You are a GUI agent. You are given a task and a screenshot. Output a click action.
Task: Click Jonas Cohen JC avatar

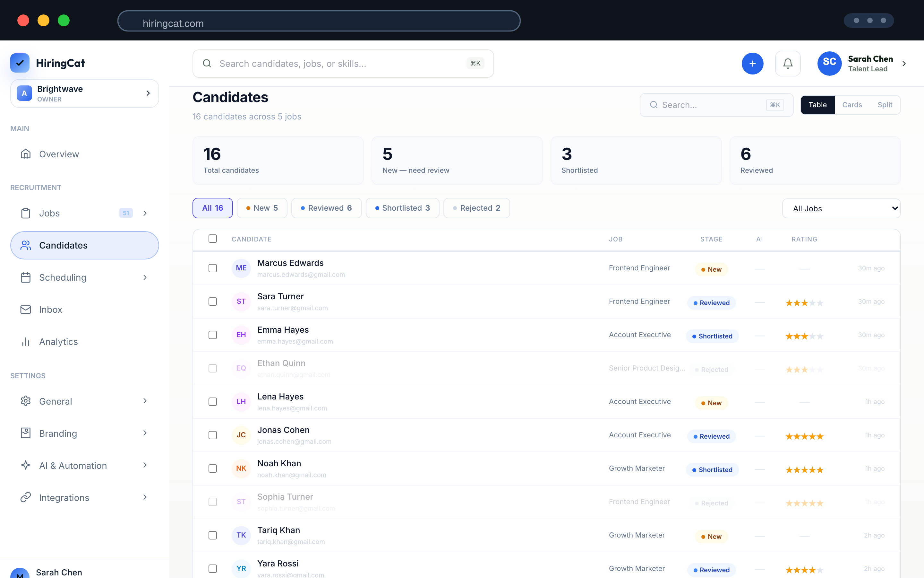[241, 435]
